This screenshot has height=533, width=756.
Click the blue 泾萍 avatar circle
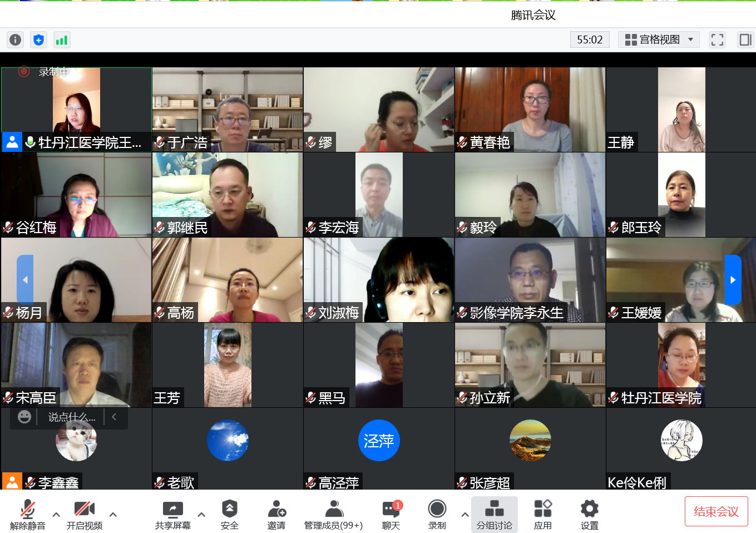pos(379,440)
